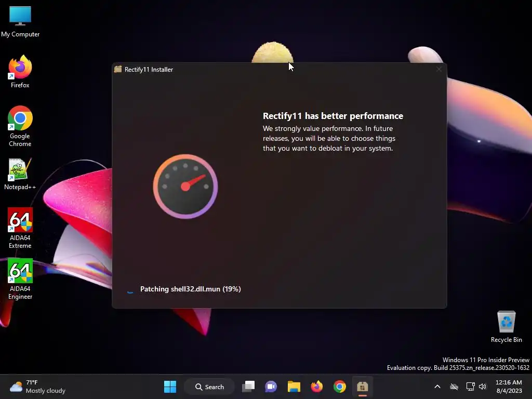
Task: Click the Rectify11 Installer title bar icon
Action: pyautogui.click(x=118, y=69)
